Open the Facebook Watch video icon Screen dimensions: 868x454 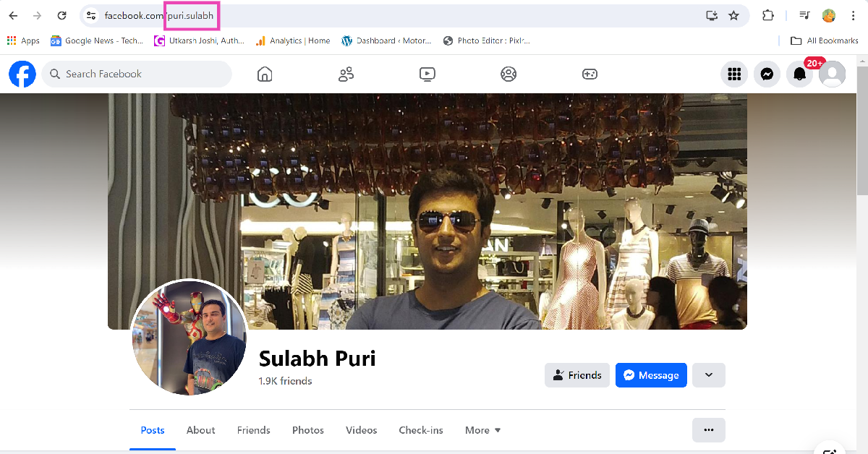coord(427,74)
